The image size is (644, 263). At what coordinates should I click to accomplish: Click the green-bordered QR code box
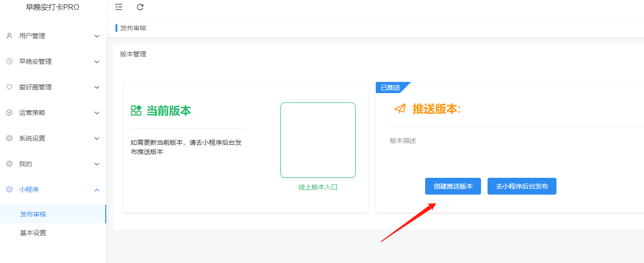click(x=318, y=140)
